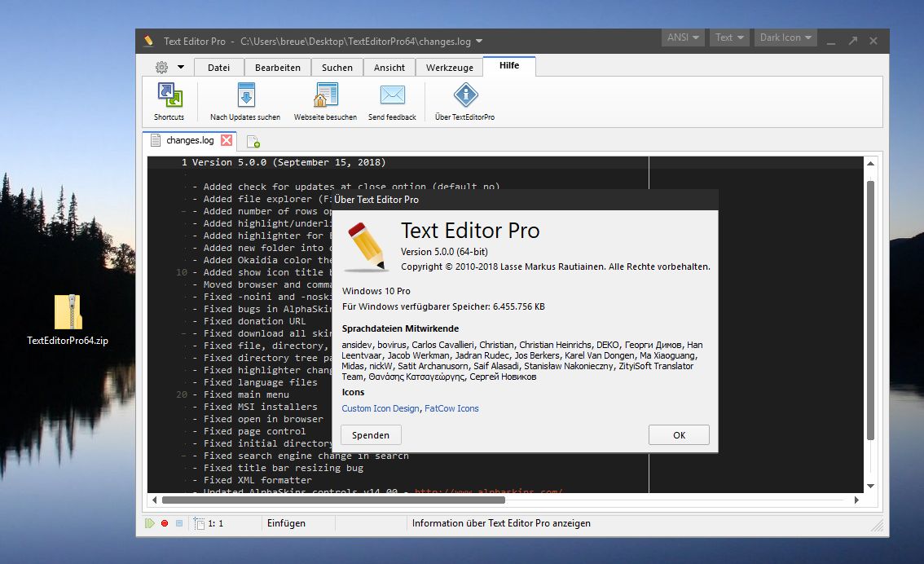Click the horizontal scrollbar thumb
The image size is (924, 564).
coord(333,500)
